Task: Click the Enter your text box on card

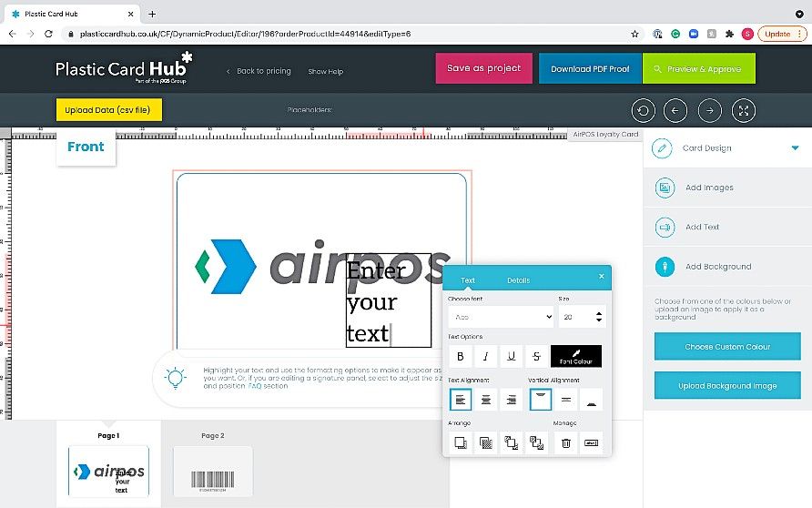Action: pos(389,300)
